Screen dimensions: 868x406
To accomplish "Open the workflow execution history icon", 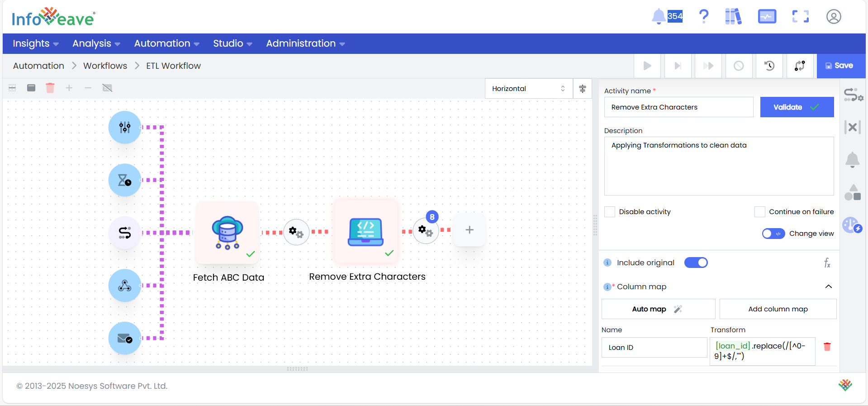I will pyautogui.click(x=769, y=66).
